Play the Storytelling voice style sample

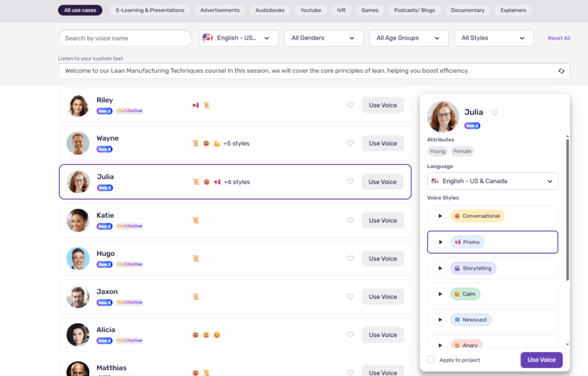click(x=440, y=268)
